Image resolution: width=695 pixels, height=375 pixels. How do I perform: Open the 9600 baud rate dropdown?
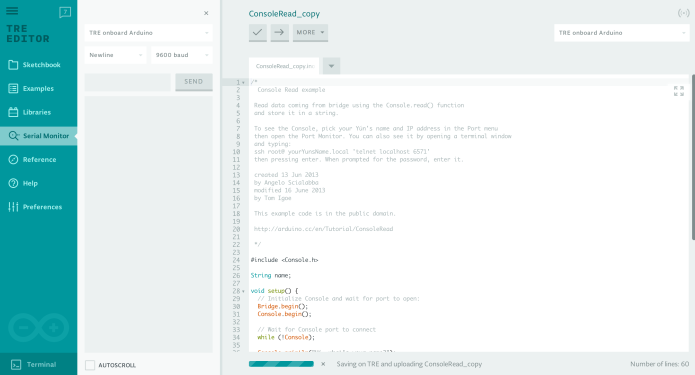click(x=182, y=55)
